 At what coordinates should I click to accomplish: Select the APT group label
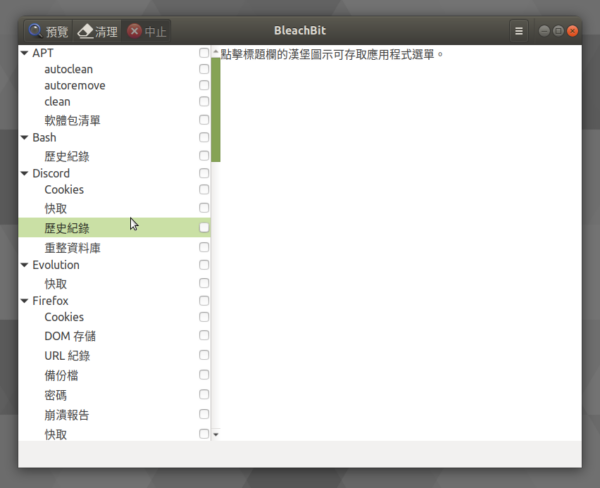click(43, 53)
